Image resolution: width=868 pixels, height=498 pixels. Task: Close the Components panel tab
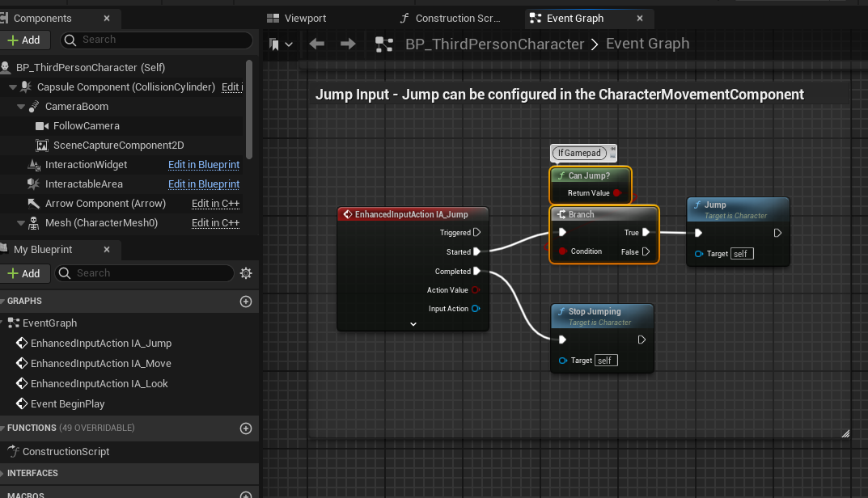(107, 18)
